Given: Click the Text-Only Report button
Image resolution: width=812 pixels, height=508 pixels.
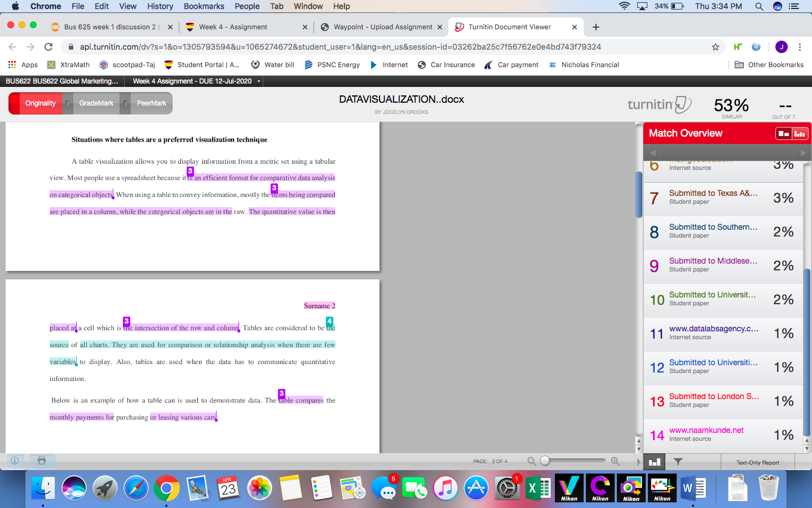Looking at the screenshot, I should pos(758,462).
